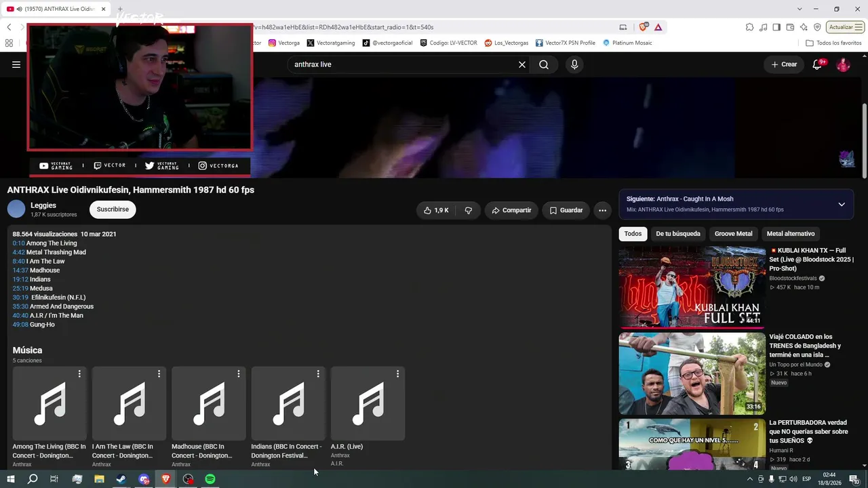Open the Bangladesh trains video thumbnail

coord(692,373)
